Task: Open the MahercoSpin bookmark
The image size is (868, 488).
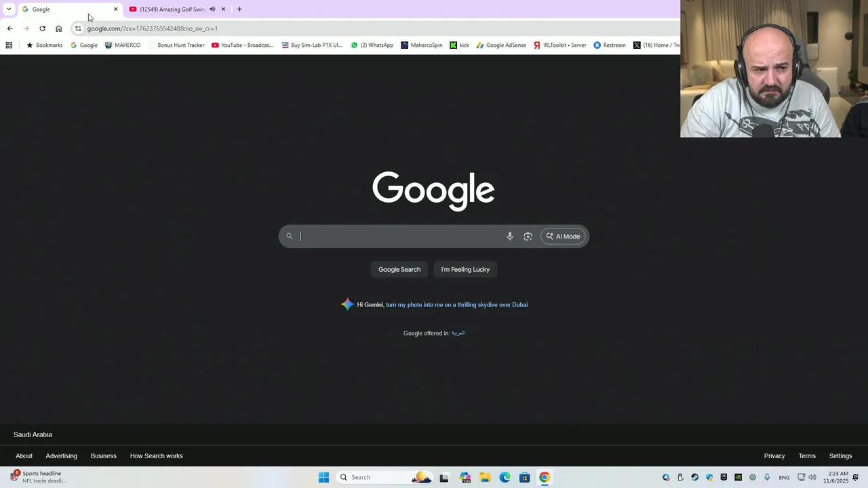Action: tap(421, 45)
